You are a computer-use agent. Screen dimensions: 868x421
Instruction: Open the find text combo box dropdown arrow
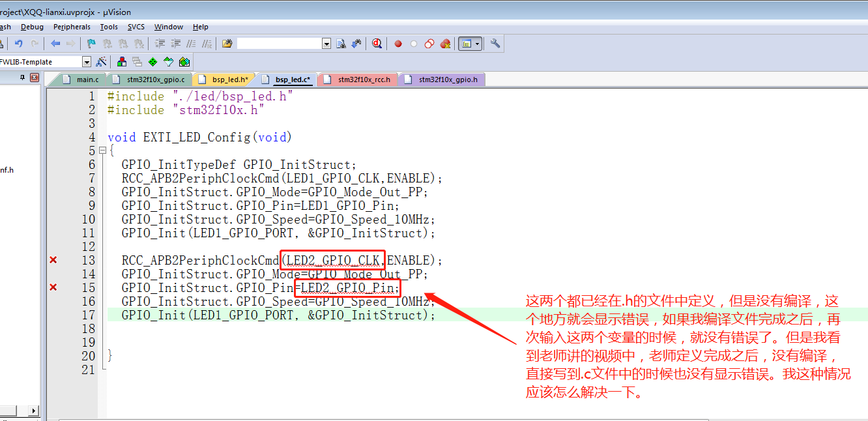326,44
